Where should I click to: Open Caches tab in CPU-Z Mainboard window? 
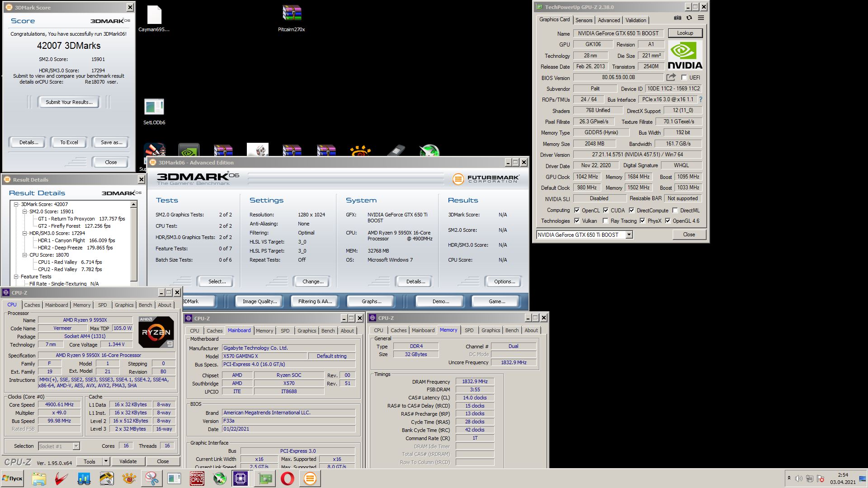[x=214, y=331]
